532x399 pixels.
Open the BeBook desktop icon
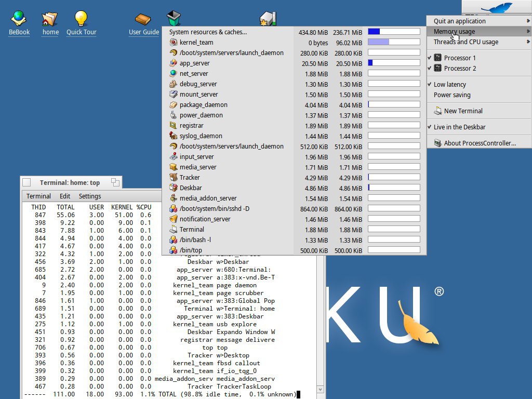point(19,19)
